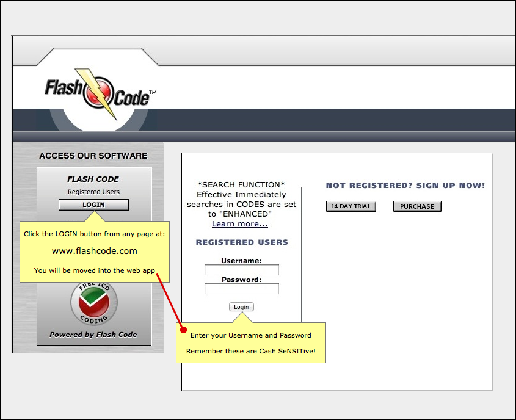Click the ACCESS OUR SOFTWARE sidebar heading
Image resolution: width=516 pixels, height=420 pixels.
pyautogui.click(x=93, y=156)
